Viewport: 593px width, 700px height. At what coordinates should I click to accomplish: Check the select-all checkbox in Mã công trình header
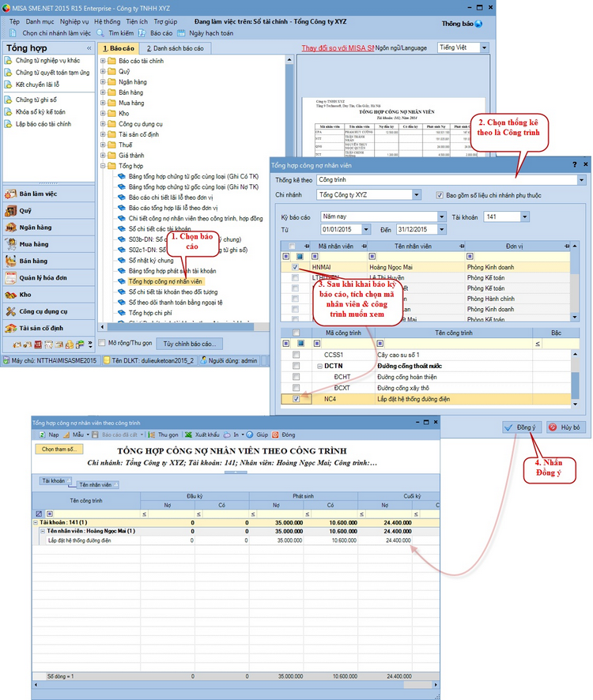click(x=296, y=333)
